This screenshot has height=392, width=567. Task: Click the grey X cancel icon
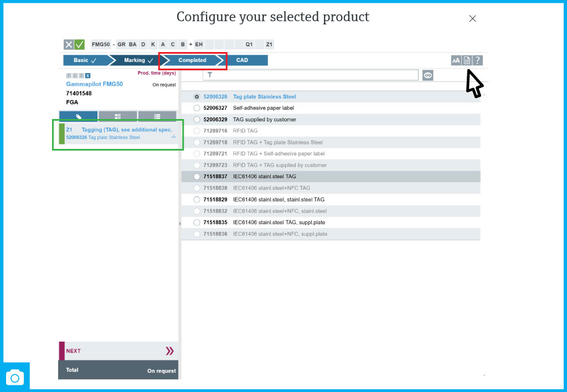[69, 45]
